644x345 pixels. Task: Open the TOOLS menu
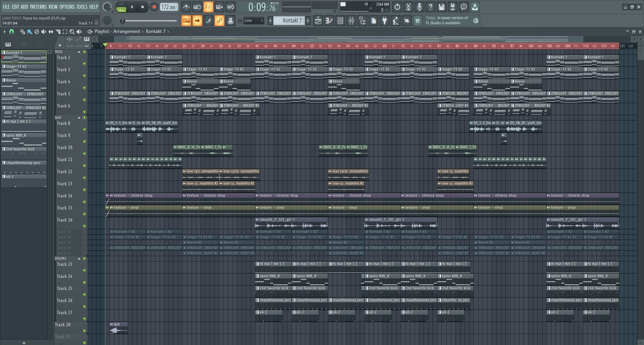pyautogui.click(x=82, y=7)
